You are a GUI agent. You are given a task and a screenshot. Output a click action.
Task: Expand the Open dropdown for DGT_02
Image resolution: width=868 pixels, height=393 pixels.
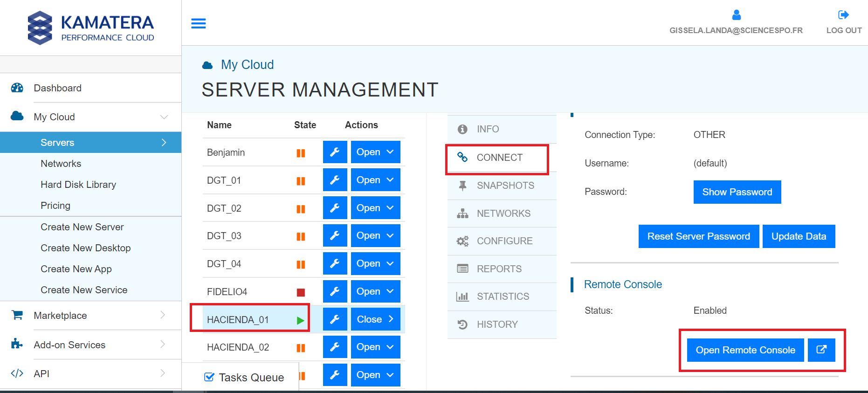point(376,208)
